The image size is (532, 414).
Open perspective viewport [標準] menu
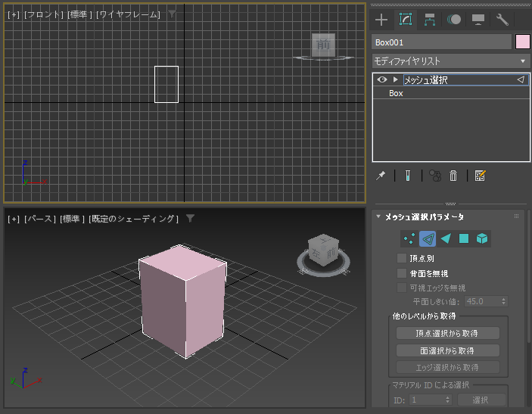[72, 219]
